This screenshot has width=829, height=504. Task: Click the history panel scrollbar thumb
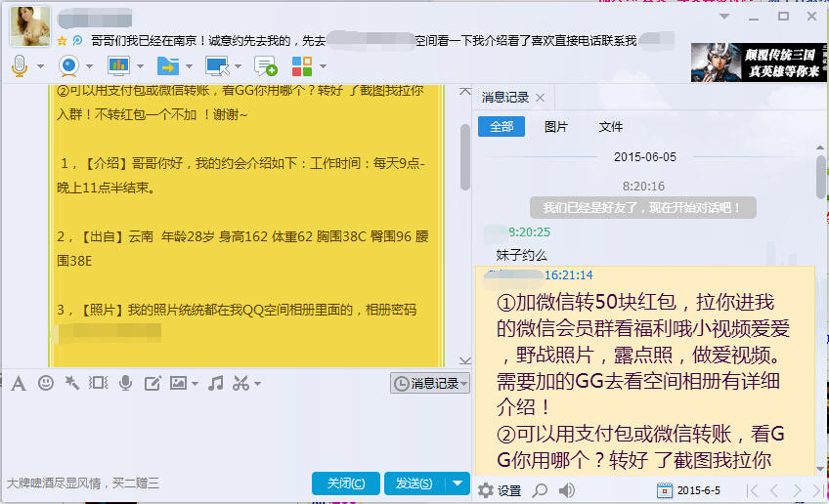point(822,177)
